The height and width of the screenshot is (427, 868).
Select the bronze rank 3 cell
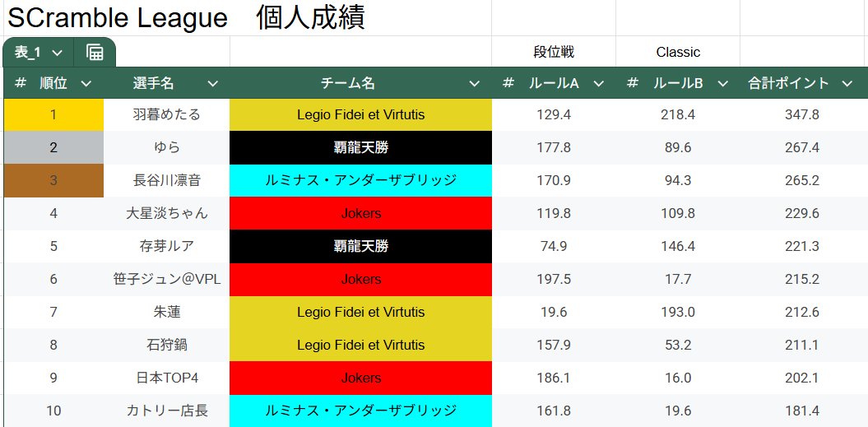click(53, 180)
